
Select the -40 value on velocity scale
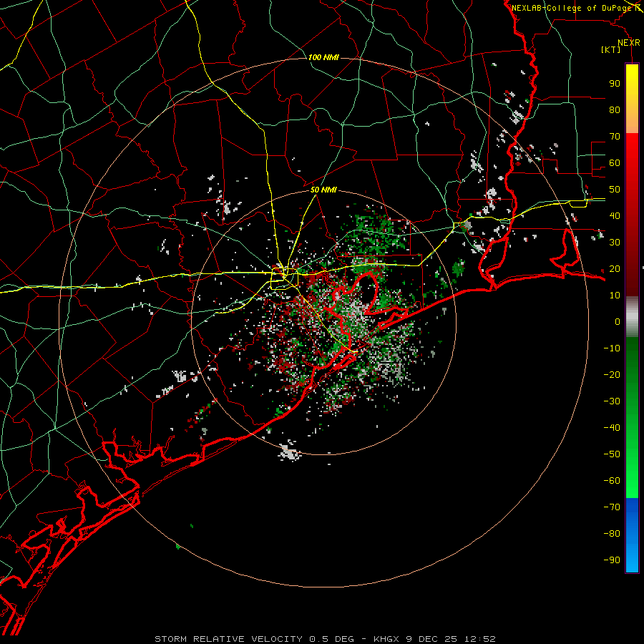(x=612, y=428)
